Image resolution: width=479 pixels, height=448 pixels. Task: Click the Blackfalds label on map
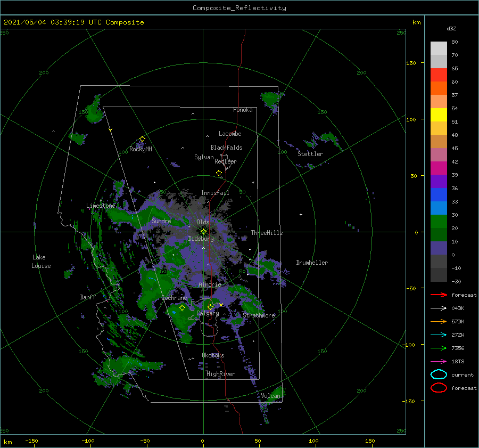click(x=226, y=148)
